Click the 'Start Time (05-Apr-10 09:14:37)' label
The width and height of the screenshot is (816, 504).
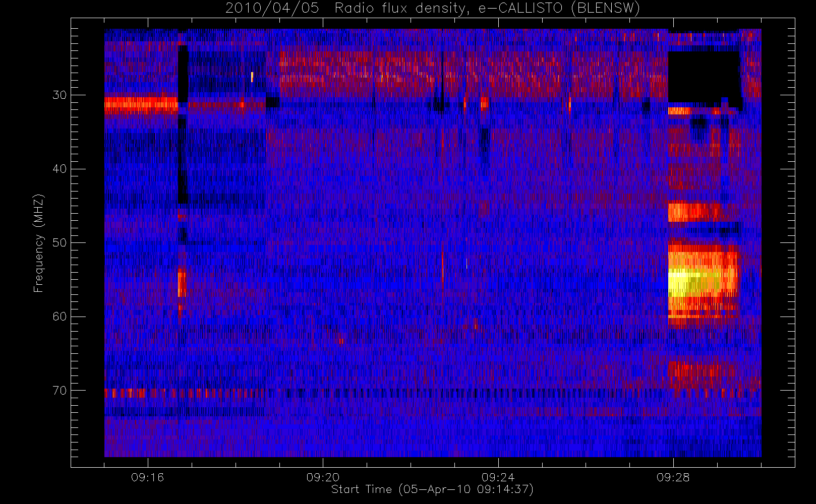tap(432, 489)
